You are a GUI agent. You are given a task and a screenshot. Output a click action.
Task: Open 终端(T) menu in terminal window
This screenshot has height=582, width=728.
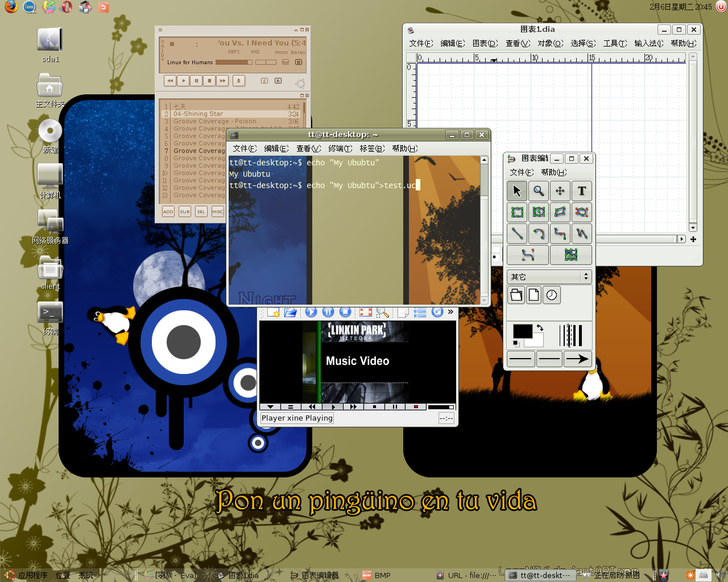pyautogui.click(x=340, y=148)
